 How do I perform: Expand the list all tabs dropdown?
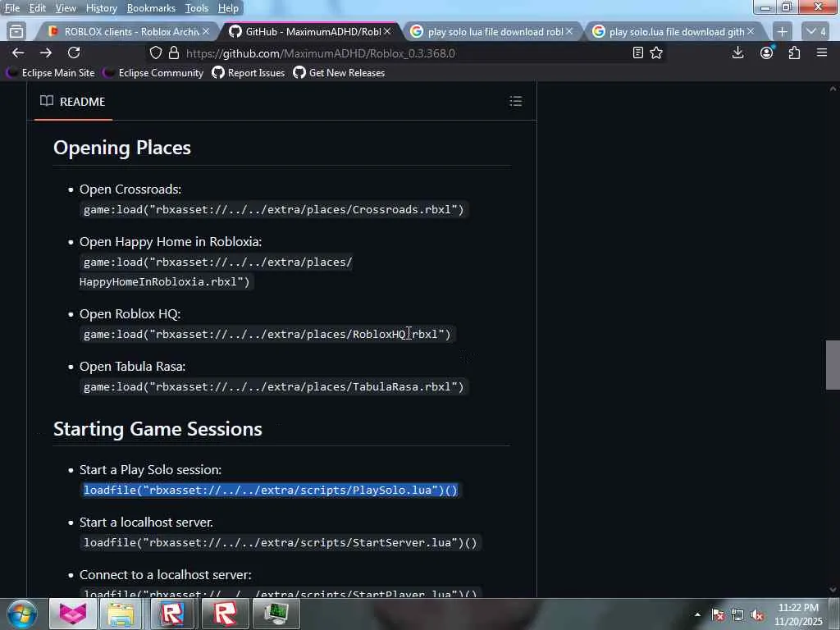(816, 32)
